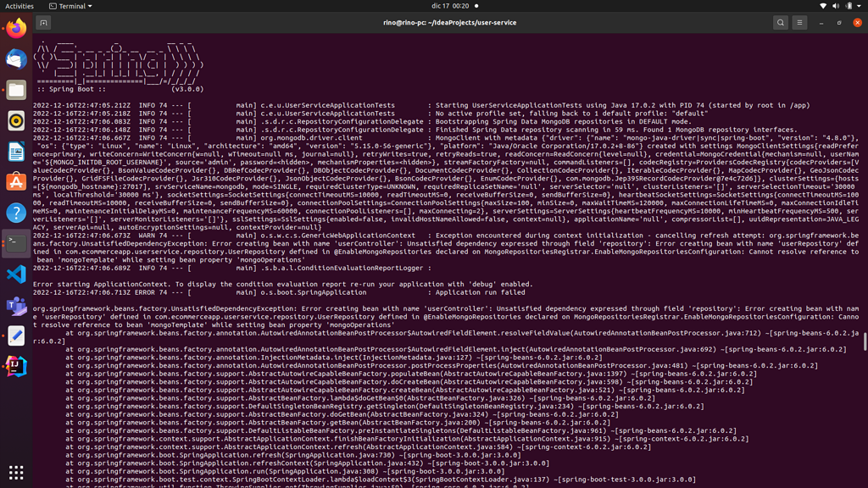868x488 pixels.
Task: Click the new tab button in Terminal header
Action: tap(43, 23)
